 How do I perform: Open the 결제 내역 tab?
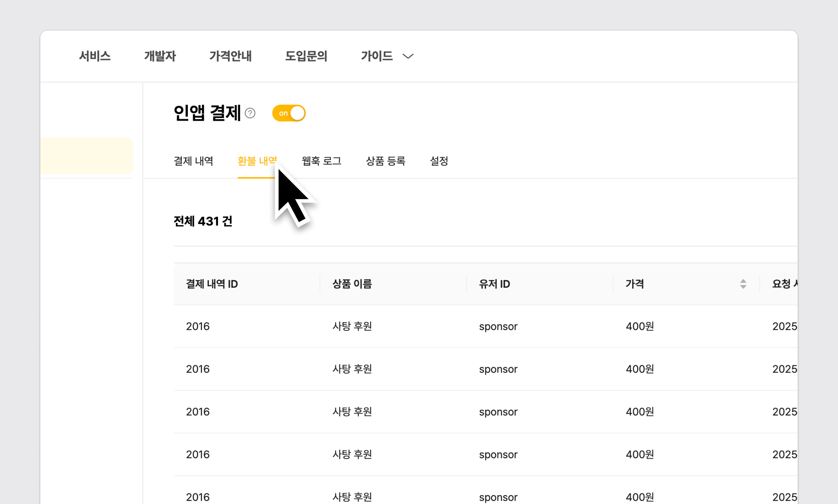[x=193, y=161]
